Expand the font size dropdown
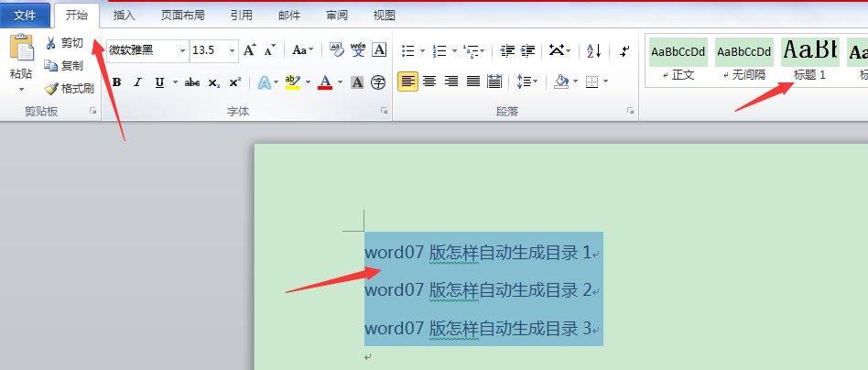Viewport: 868px width, 370px height. point(233,50)
